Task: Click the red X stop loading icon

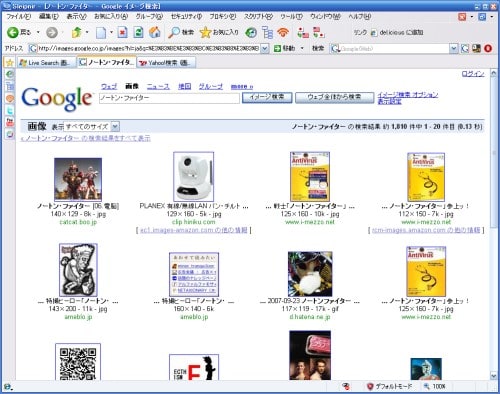Action: (x=123, y=32)
